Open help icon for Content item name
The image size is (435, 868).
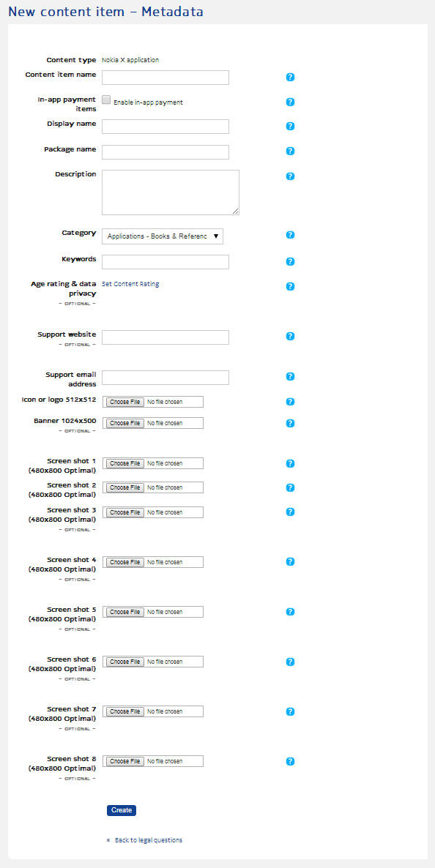[x=290, y=77]
